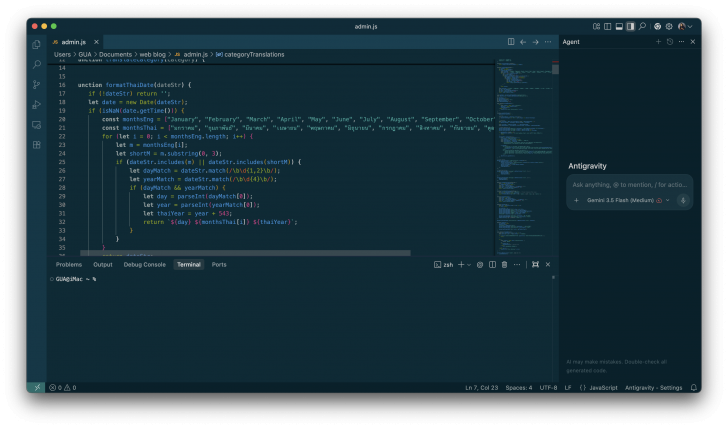Open terminal panel more actions ellipsis
Image resolution: width=728 pixels, height=428 pixels.
517,265
